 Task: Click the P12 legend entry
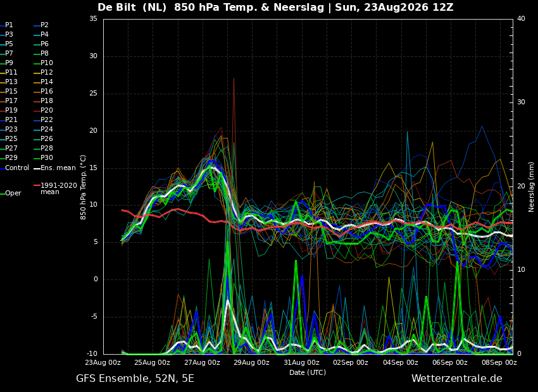click(43, 72)
